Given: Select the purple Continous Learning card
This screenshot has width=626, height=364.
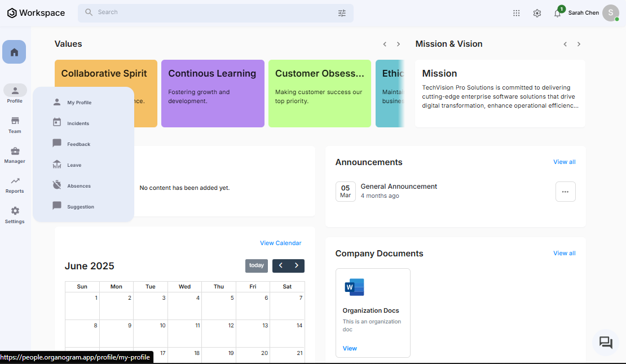Looking at the screenshot, I should [213, 94].
